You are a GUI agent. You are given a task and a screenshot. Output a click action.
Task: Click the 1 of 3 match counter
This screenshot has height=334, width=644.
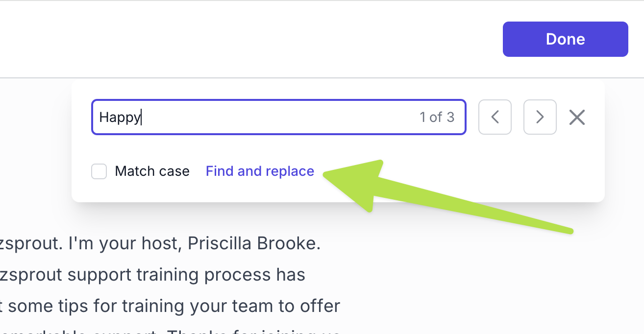(437, 117)
